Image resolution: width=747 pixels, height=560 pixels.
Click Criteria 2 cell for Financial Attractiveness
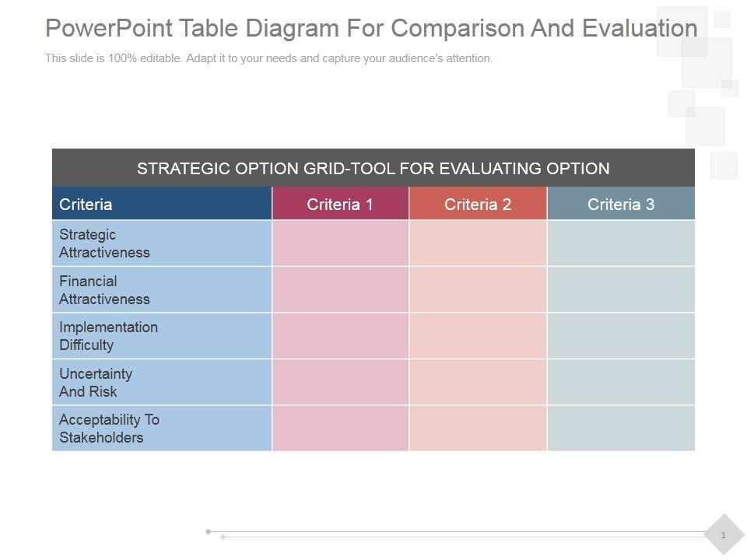pyautogui.click(x=478, y=290)
